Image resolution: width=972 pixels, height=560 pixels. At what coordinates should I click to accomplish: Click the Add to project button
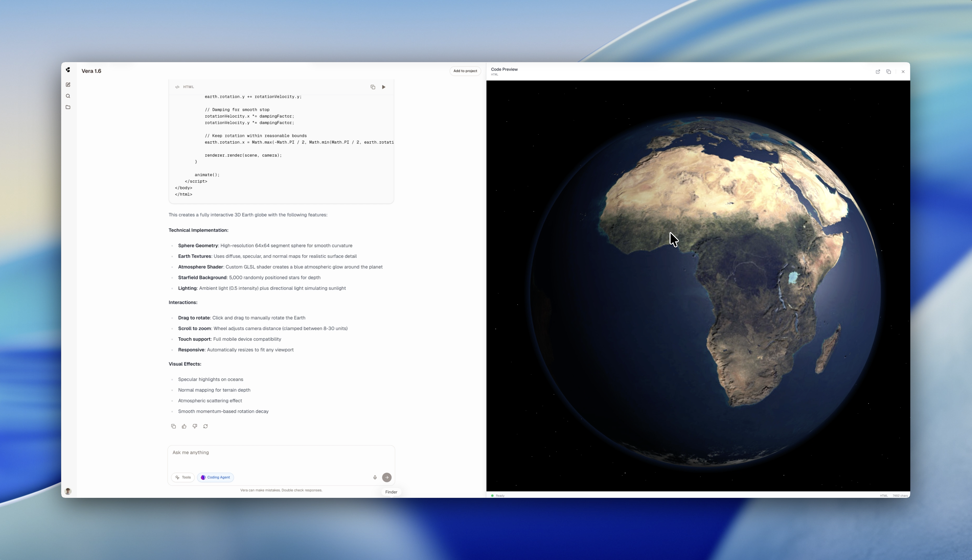click(465, 71)
